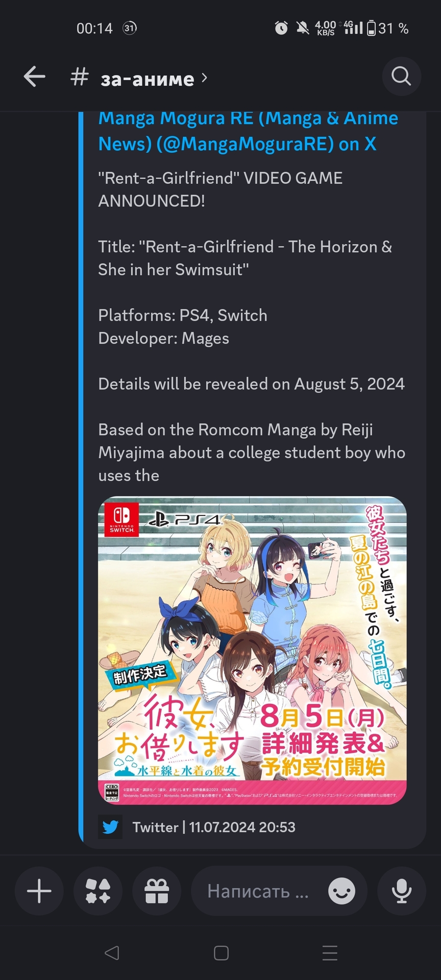This screenshot has height=980, width=441.
Task: Expand за-аниме channel details chevron
Action: pos(205,78)
